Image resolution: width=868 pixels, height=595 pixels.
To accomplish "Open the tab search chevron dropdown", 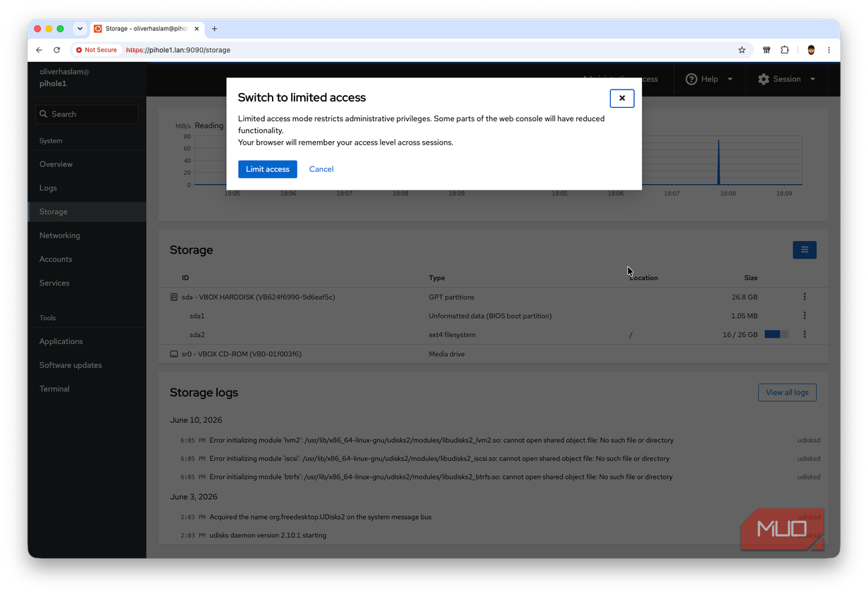I will [80, 29].
